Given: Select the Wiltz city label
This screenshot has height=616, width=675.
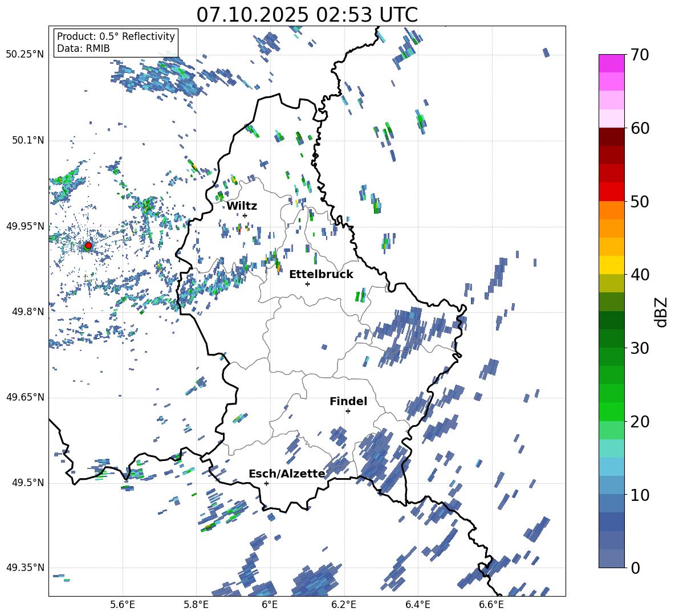Looking at the screenshot, I should 242,206.
